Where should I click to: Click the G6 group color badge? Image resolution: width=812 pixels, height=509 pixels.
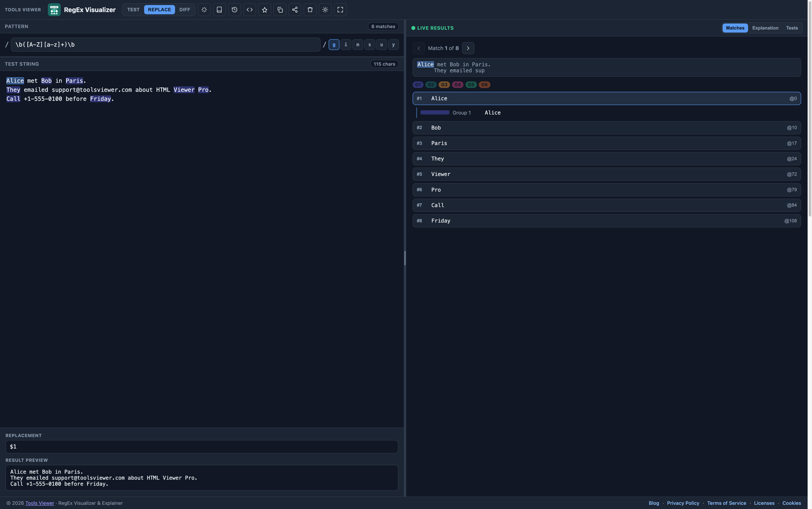click(485, 85)
